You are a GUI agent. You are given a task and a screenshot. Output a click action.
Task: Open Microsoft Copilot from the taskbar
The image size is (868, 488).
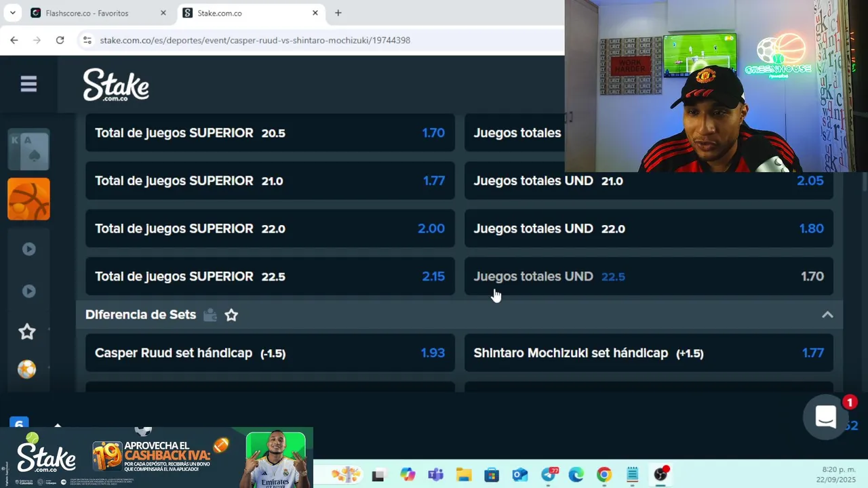pos(408,474)
